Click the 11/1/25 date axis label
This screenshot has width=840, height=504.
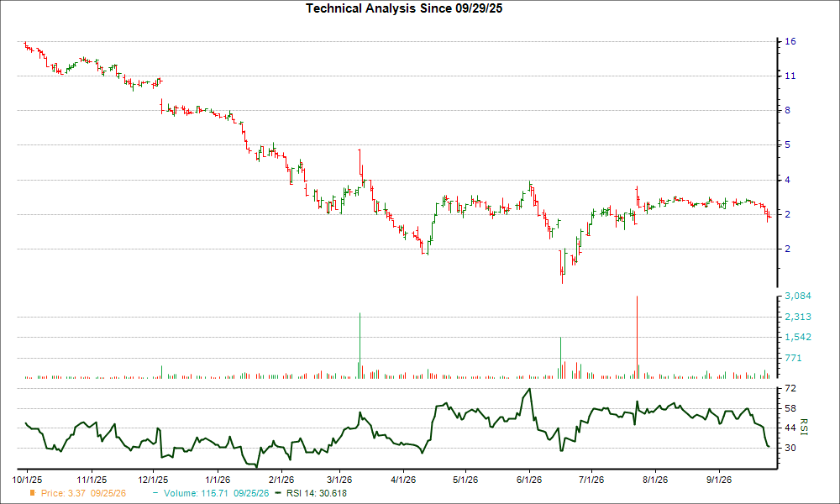click(x=92, y=480)
